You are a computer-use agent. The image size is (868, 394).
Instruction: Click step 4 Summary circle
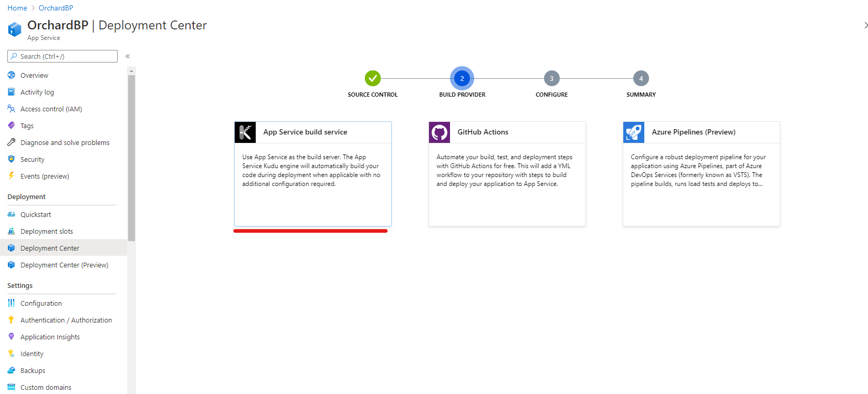click(x=641, y=78)
